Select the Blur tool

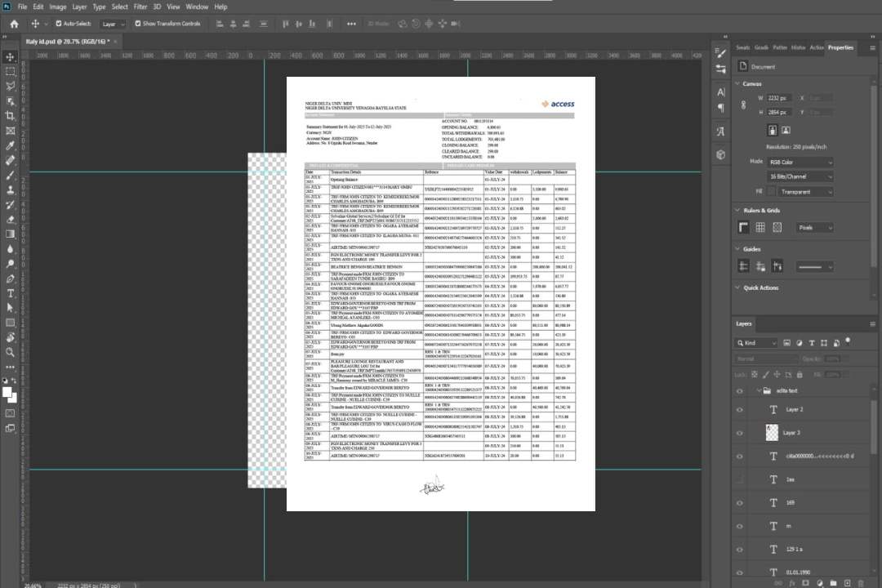(x=10, y=249)
